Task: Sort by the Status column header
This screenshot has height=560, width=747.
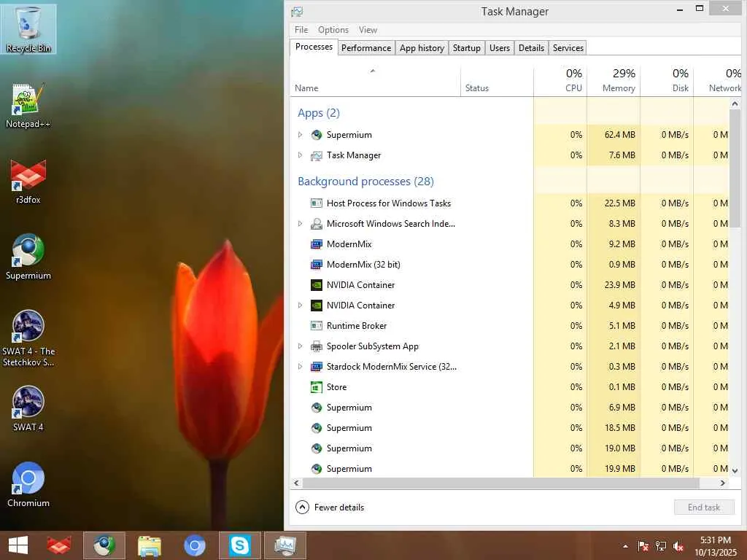Action: click(497, 81)
